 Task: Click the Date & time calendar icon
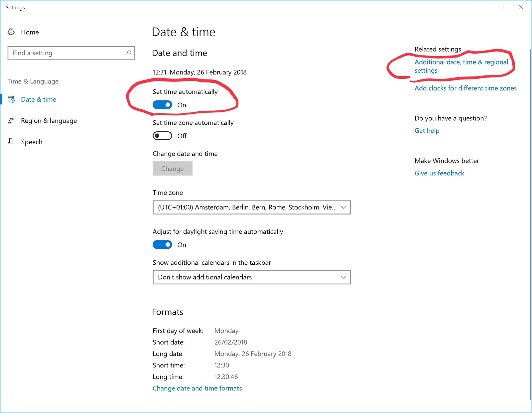[x=11, y=99]
